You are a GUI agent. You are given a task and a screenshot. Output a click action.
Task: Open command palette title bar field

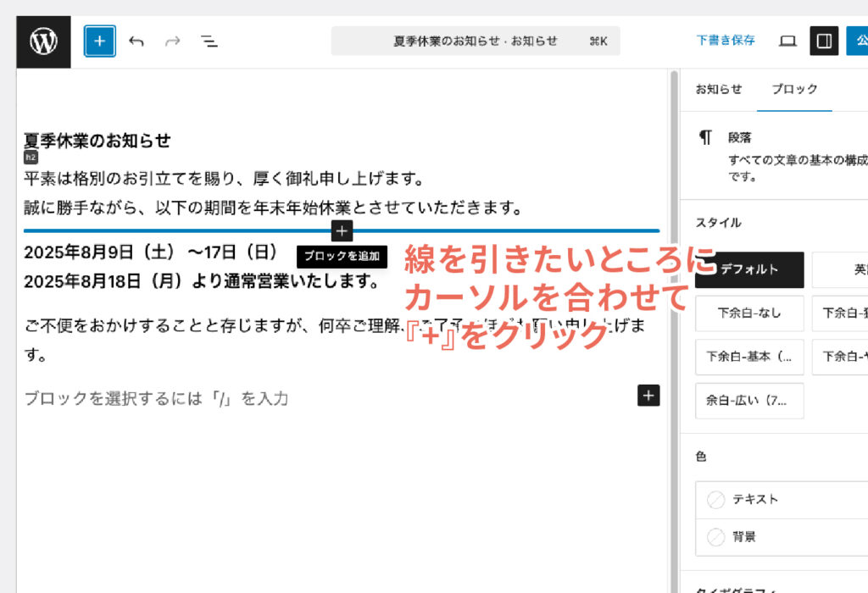point(476,41)
